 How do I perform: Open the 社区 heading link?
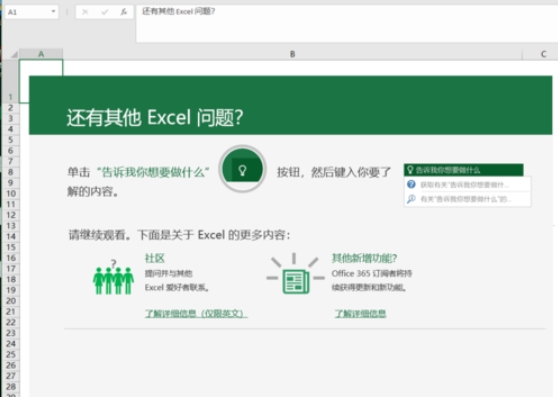tap(154, 258)
